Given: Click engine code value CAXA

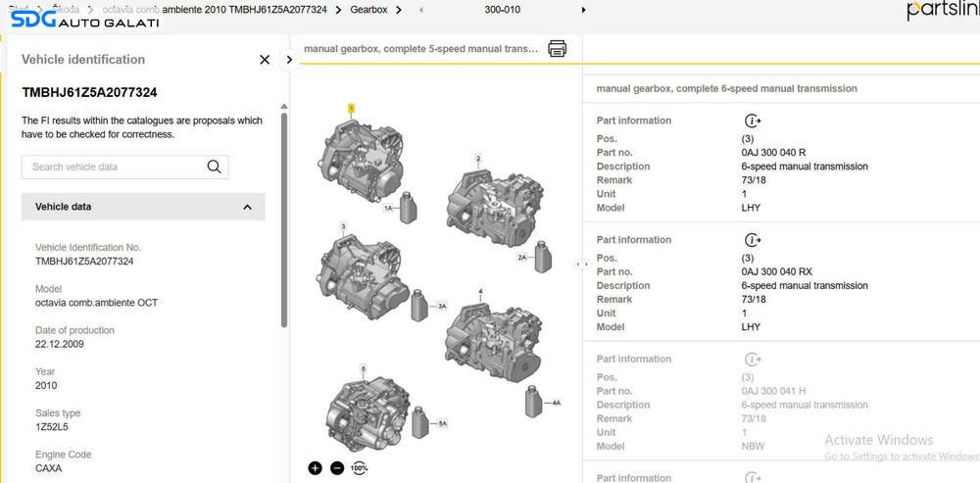Looking at the screenshot, I should [49, 468].
